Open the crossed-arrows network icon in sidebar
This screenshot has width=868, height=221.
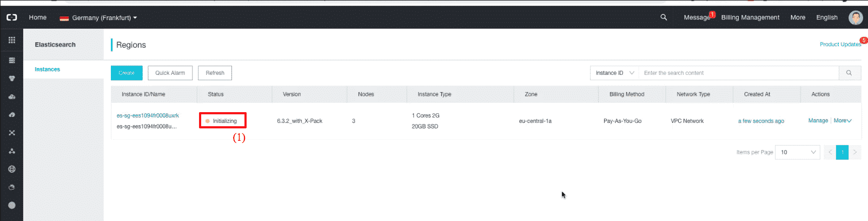pyautogui.click(x=12, y=133)
